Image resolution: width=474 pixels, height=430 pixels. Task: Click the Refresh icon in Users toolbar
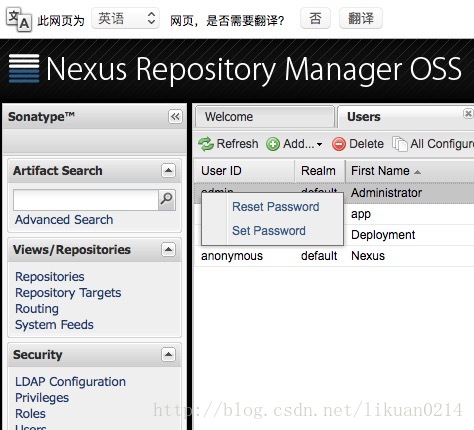(x=206, y=144)
